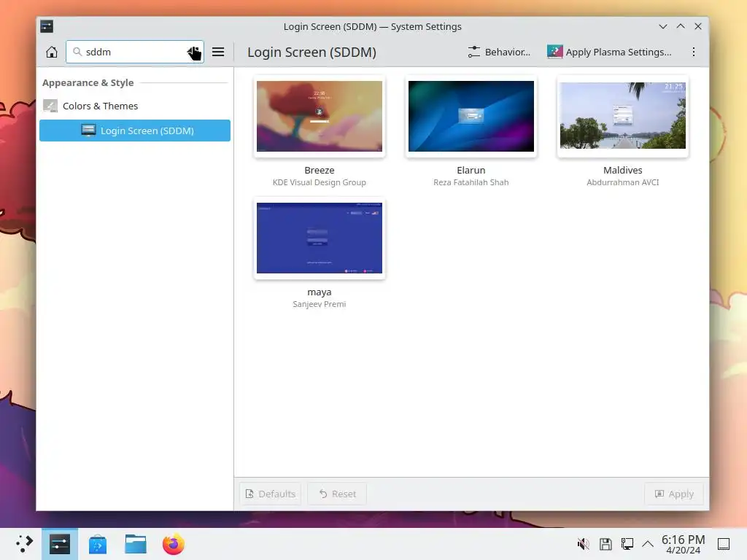Click author text Abdurrahman AVCI
The width and height of the screenshot is (747, 560).
pos(623,182)
